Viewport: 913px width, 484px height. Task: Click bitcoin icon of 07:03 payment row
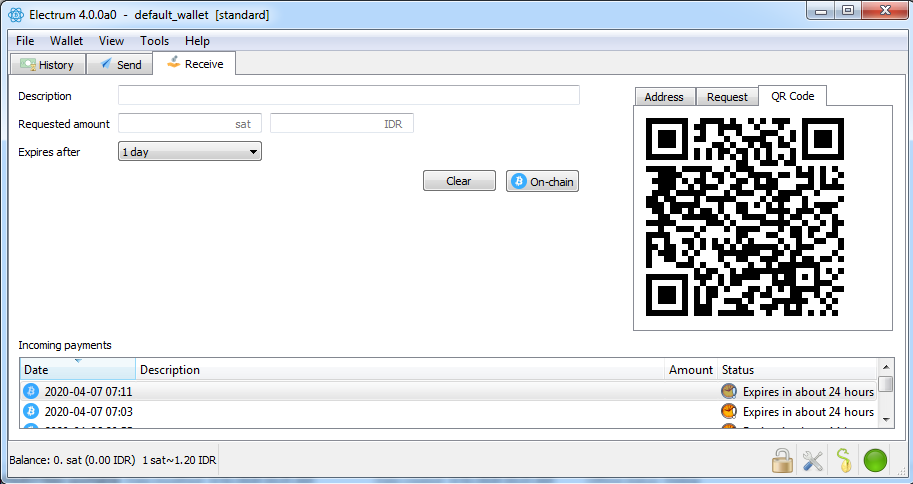click(x=31, y=411)
